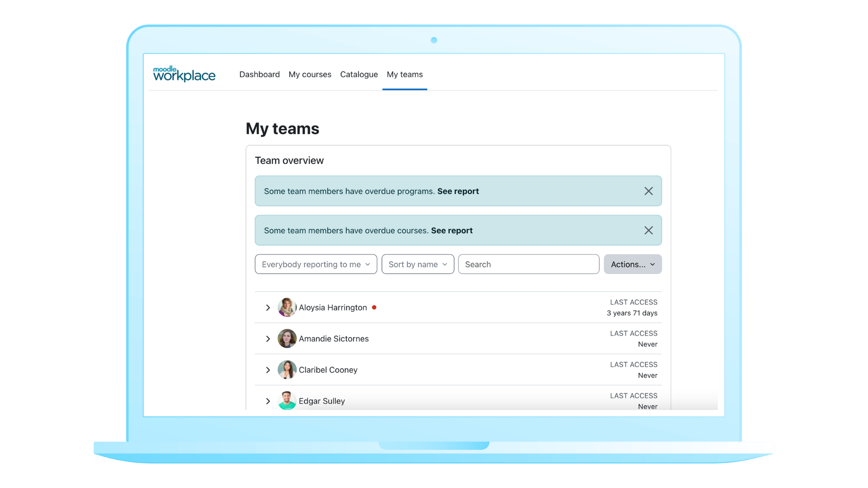The height and width of the screenshot is (488, 868).
Task: Close the overdue courses notification
Action: pyautogui.click(x=648, y=230)
